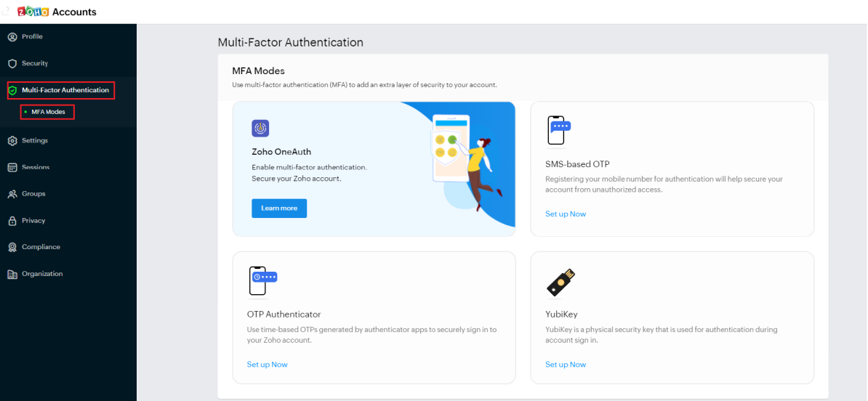This screenshot has height=401, width=868.
Task: Select the MFA Modes sub-item
Action: [48, 113]
